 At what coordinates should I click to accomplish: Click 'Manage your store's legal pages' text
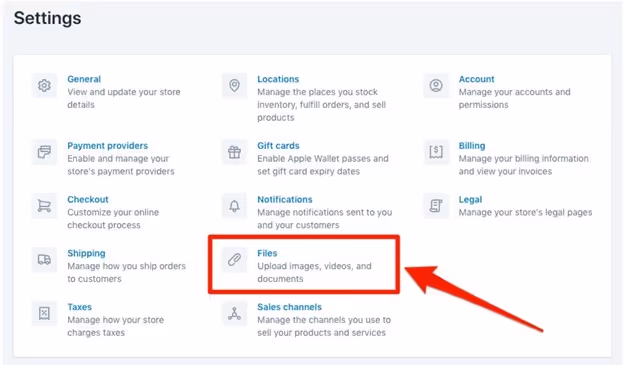coord(525,213)
